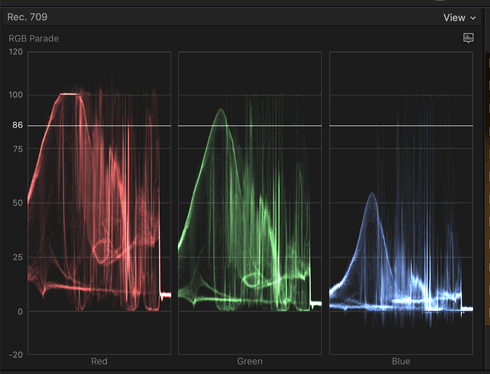Click the Red channel label
This screenshot has height=374, width=490.
(x=99, y=361)
